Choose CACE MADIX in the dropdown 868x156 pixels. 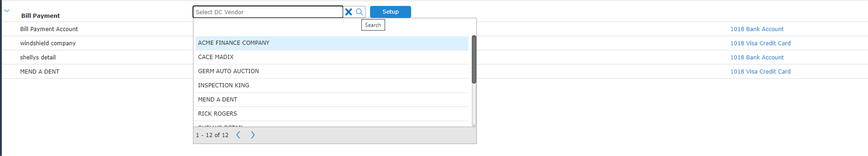[332, 57]
